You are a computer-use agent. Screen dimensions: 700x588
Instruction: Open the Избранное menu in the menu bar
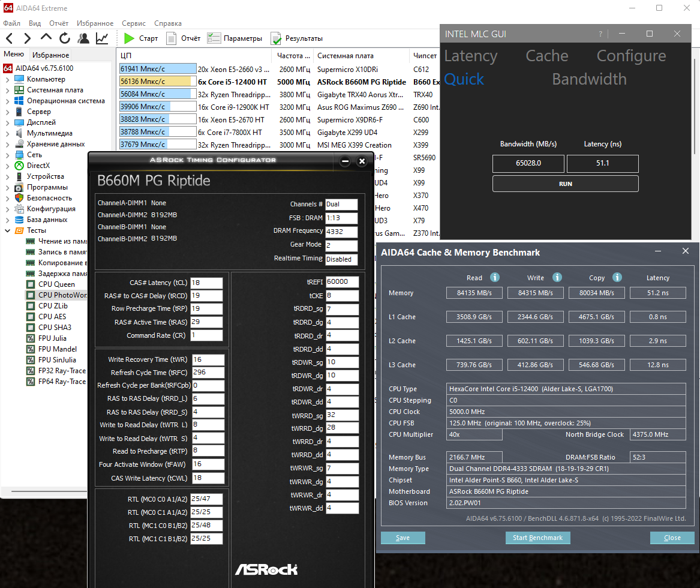pyautogui.click(x=95, y=23)
